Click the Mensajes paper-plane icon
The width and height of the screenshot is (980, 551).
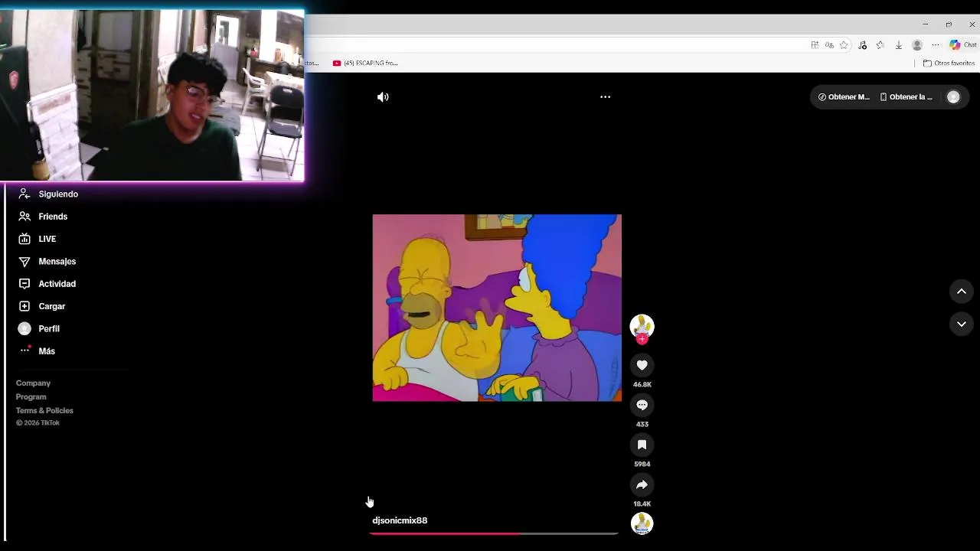(x=24, y=262)
